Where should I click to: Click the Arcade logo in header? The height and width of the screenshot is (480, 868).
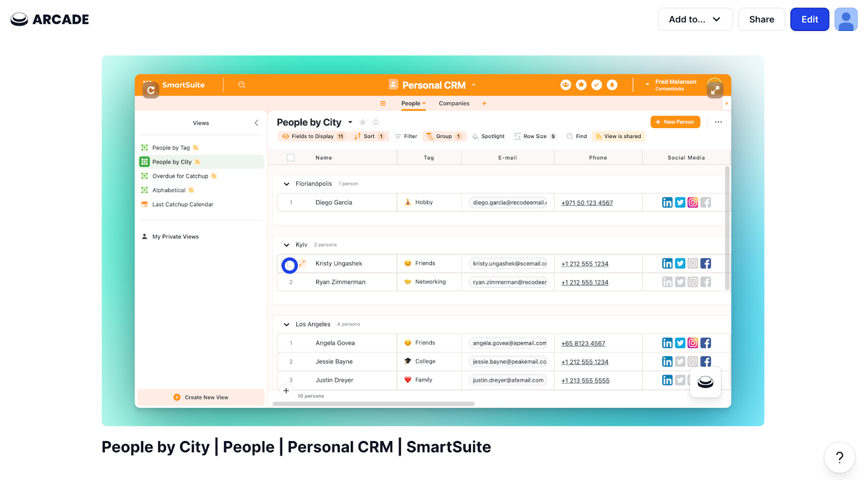[49, 20]
